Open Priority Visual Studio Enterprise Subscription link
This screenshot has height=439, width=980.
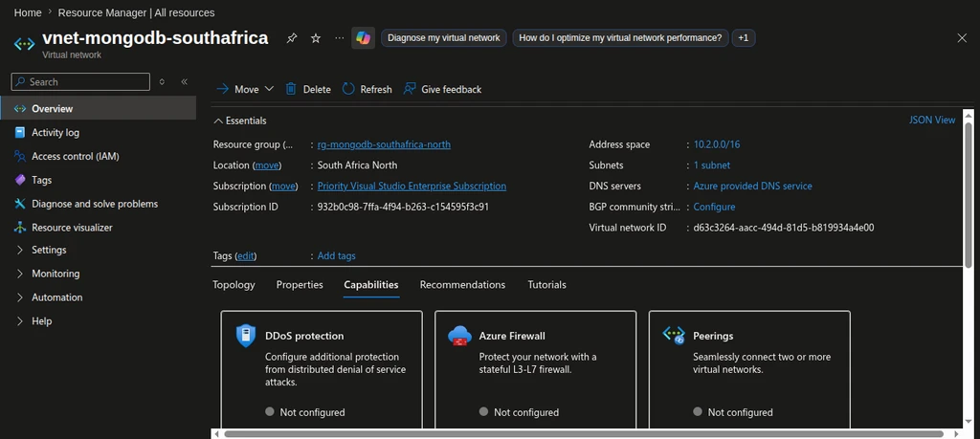(x=412, y=187)
